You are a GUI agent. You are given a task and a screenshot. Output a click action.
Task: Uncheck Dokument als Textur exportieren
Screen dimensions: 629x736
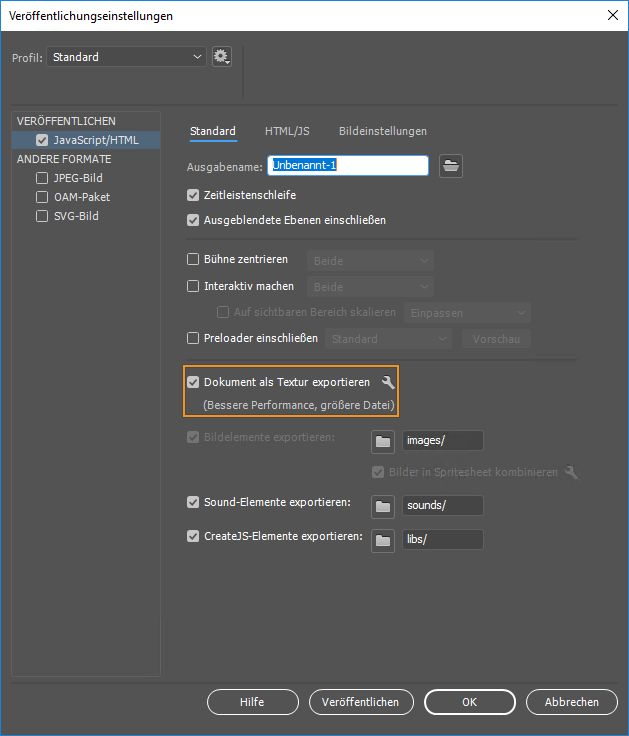coord(193,382)
